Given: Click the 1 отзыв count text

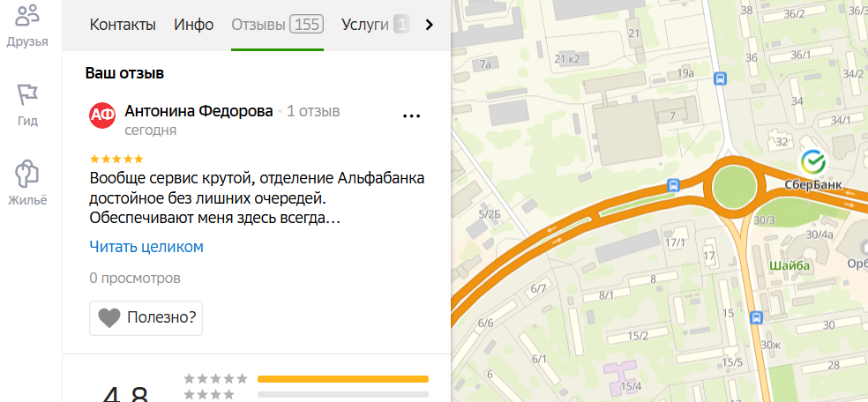Looking at the screenshot, I should tap(313, 111).
